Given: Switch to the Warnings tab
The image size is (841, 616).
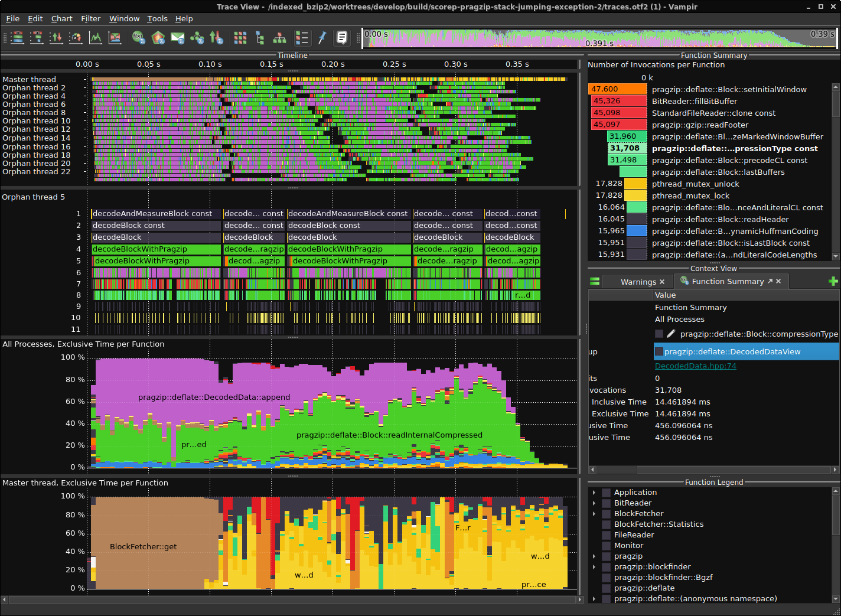Looking at the screenshot, I should 638,282.
